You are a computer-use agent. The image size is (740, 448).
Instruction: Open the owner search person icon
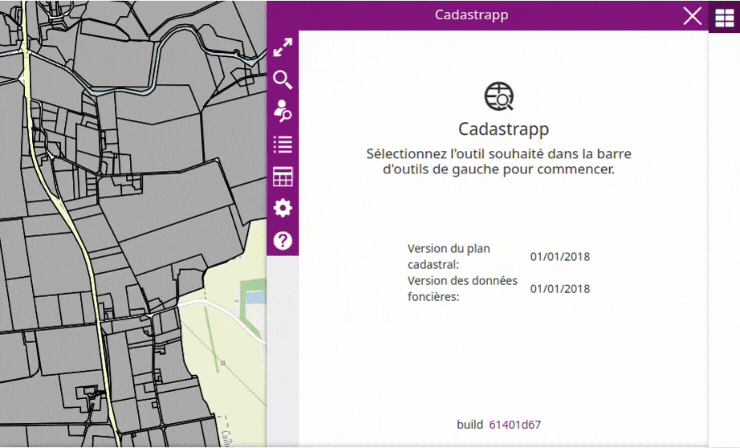click(x=283, y=111)
